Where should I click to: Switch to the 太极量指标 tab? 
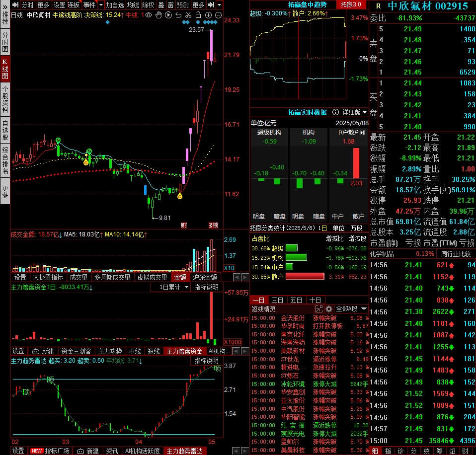(48, 277)
